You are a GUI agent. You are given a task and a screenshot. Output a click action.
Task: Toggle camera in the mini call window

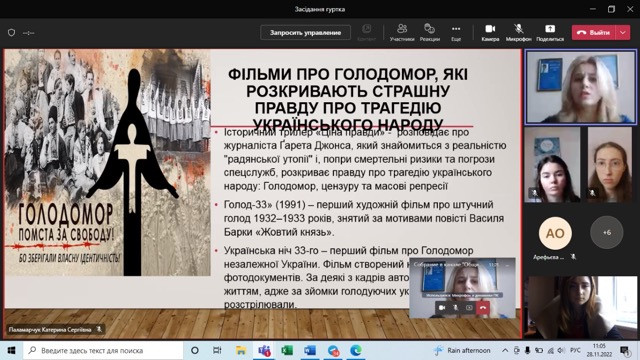(442, 307)
